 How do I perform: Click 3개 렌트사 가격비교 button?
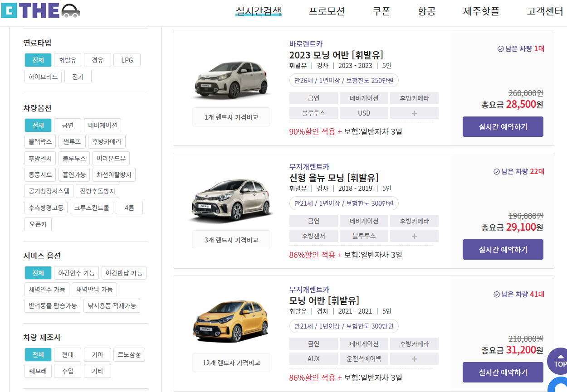coord(231,240)
